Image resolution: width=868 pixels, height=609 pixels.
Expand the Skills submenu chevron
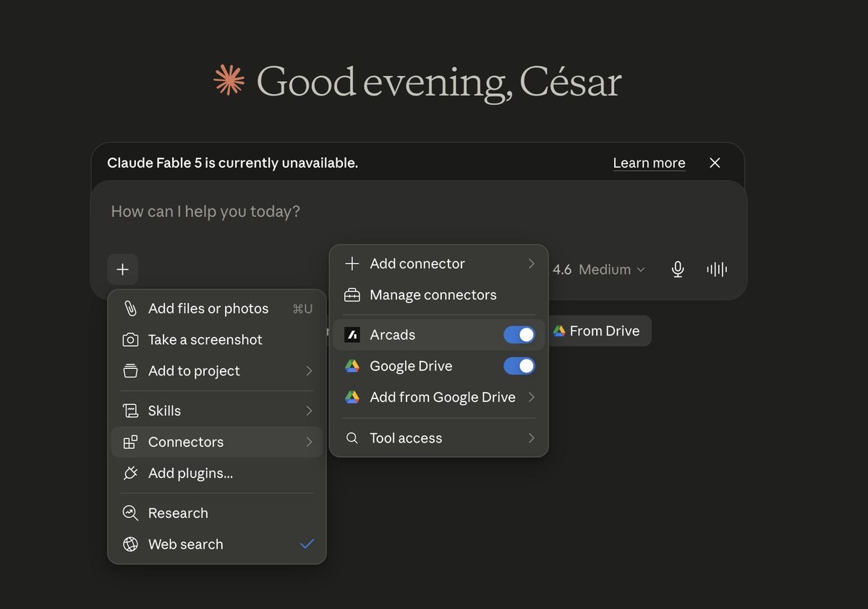309,411
